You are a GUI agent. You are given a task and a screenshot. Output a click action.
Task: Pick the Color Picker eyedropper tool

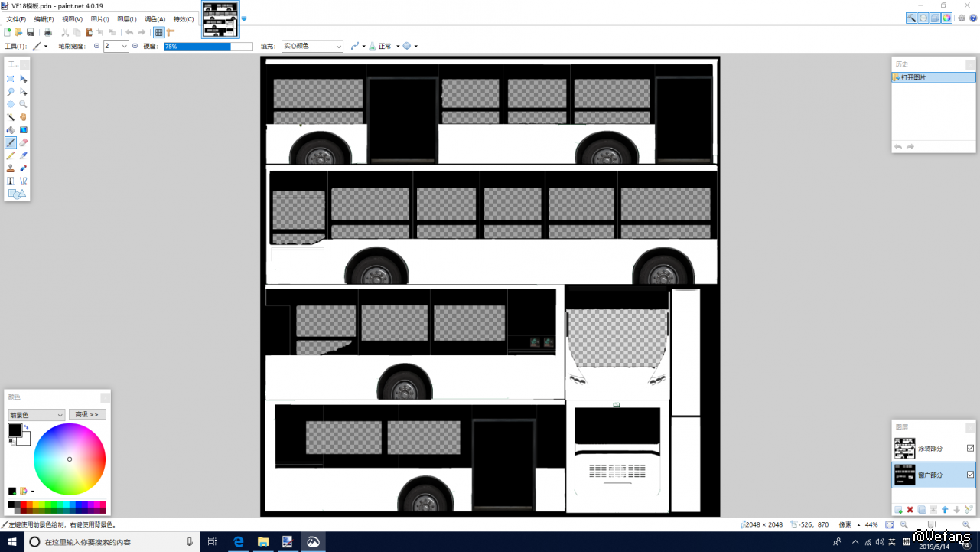pyautogui.click(x=24, y=155)
